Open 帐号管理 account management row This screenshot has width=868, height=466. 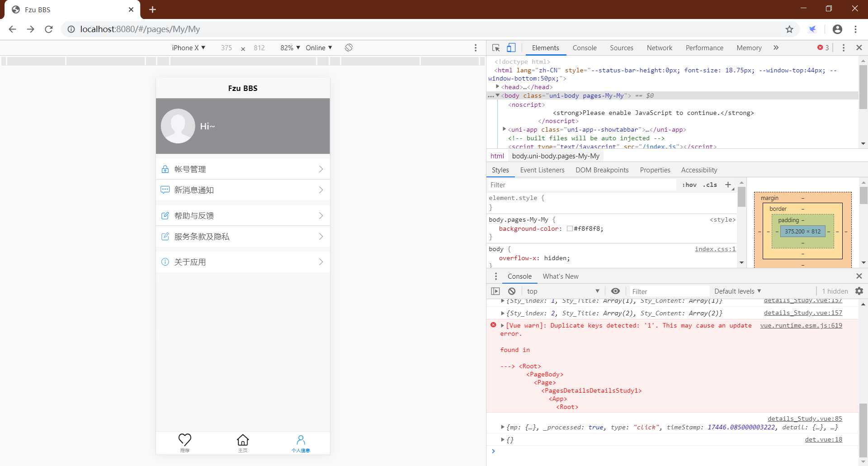click(x=243, y=169)
